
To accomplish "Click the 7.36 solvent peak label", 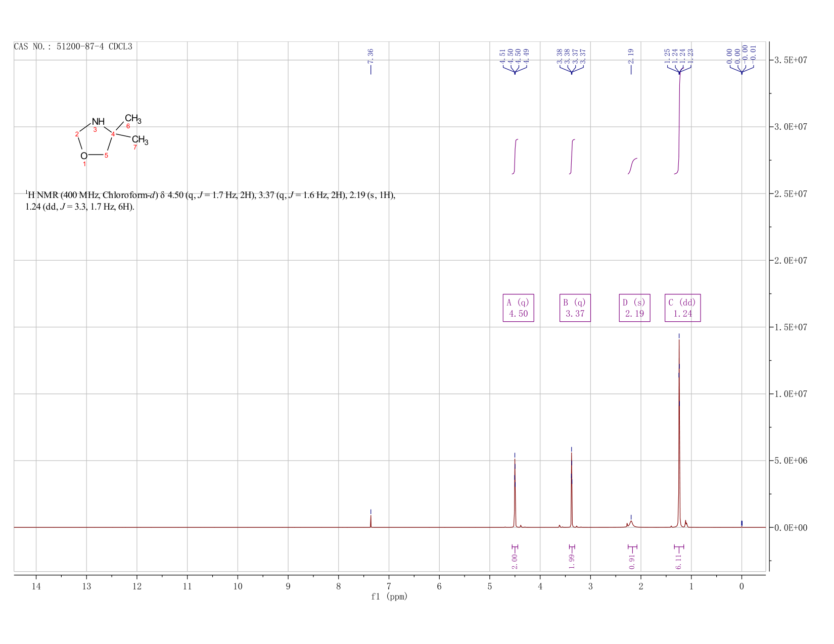I will pos(370,56).
